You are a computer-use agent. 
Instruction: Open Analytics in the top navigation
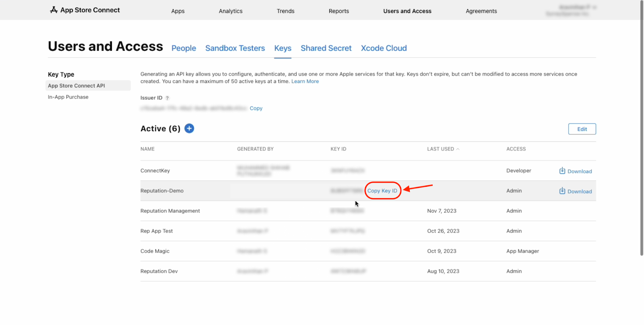(x=231, y=11)
